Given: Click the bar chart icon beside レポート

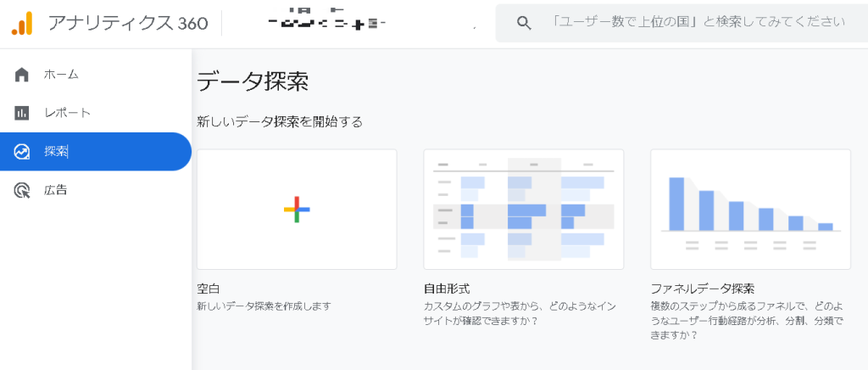Looking at the screenshot, I should pyautogui.click(x=21, y=113).
